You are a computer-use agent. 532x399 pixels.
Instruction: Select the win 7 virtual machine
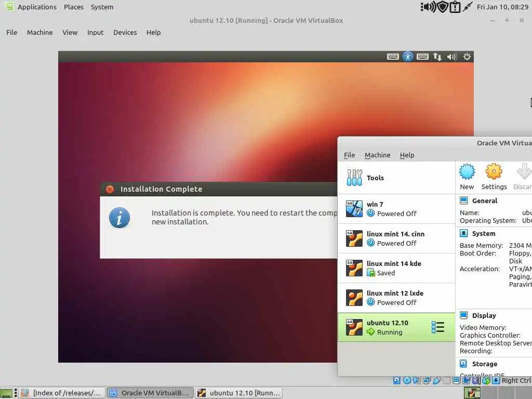[396, 209]
